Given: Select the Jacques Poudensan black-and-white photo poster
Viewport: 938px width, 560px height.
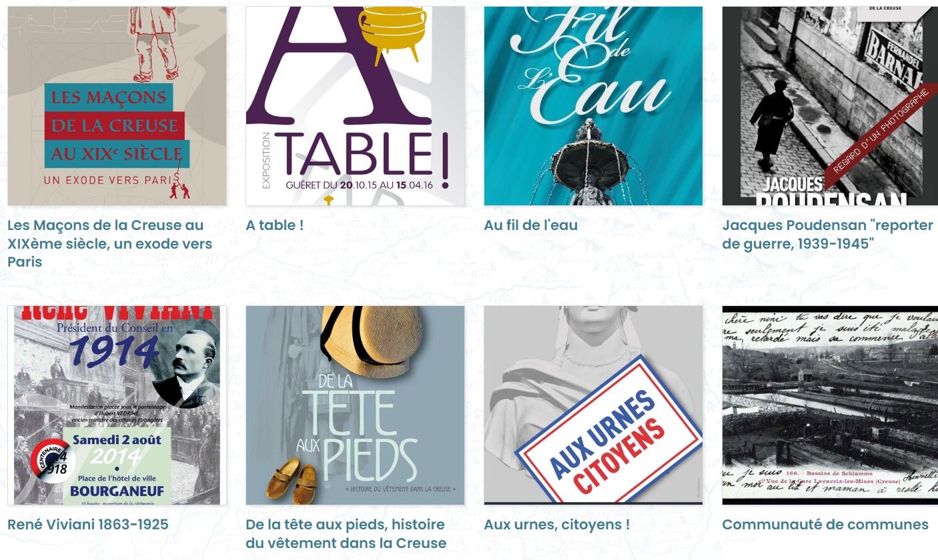Looking at the screenshot, I should tap(830, 106).
